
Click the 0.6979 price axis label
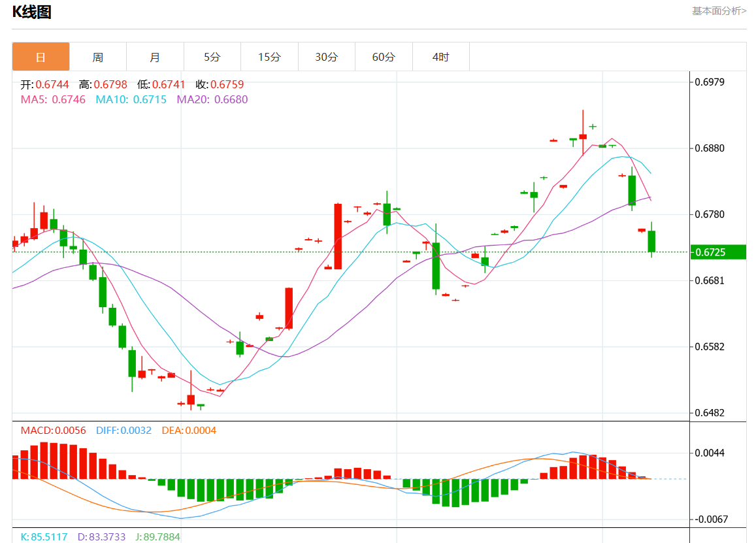point(710,82)
